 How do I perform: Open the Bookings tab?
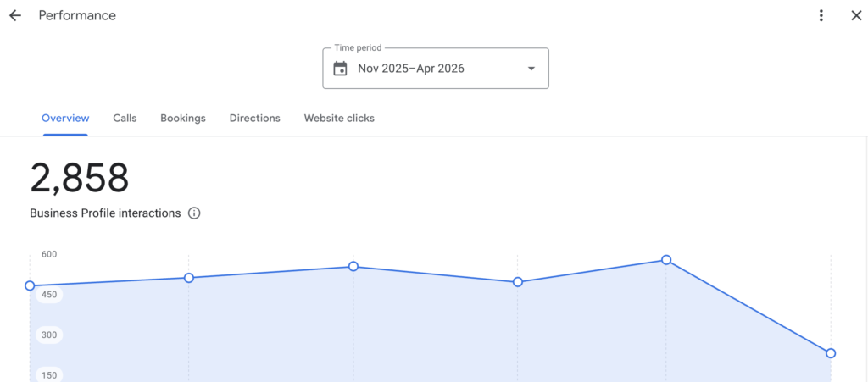pyautogui.click(x=183, y=119)
